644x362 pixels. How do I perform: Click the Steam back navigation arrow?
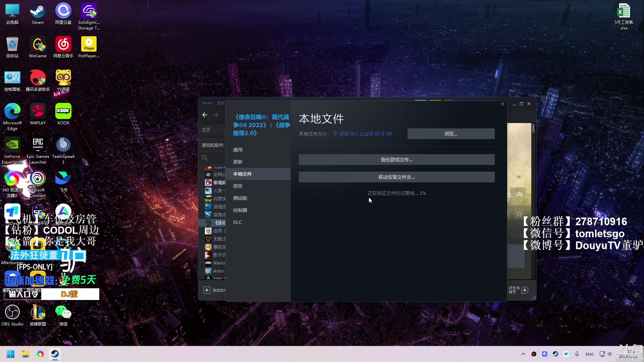click(x=205, y=115)
